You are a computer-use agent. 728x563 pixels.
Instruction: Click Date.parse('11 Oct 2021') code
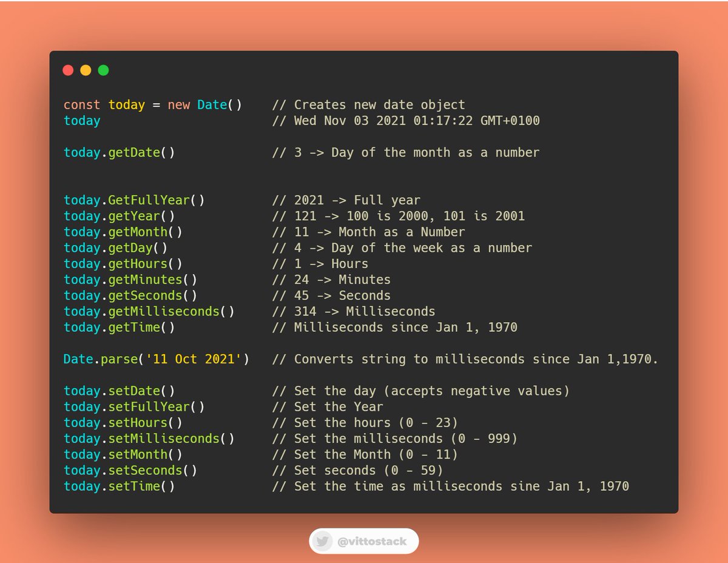157,359
